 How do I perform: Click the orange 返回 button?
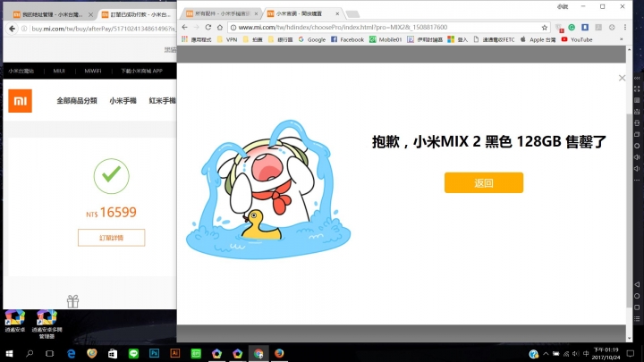pos(483,182)
